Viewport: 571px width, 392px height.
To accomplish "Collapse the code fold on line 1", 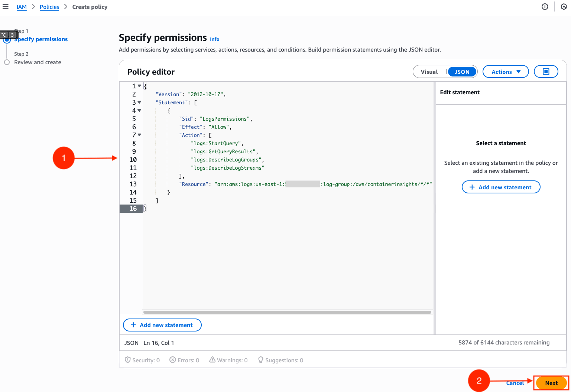I will click(x=139, y=86).
